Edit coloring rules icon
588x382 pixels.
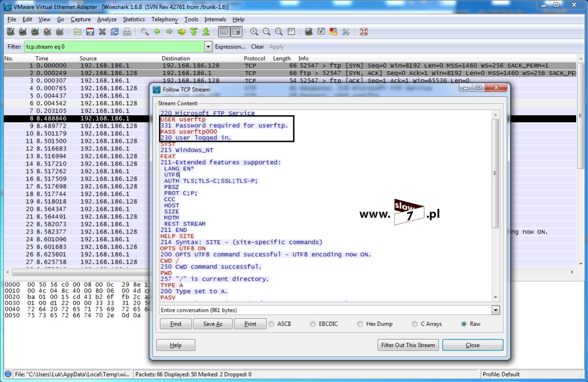point(333,32)
